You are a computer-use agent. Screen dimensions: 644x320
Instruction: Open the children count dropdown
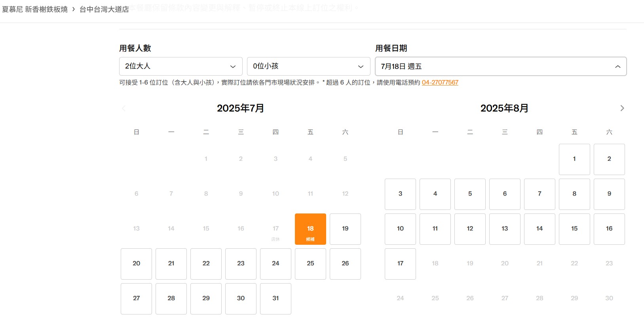point(308,66)
